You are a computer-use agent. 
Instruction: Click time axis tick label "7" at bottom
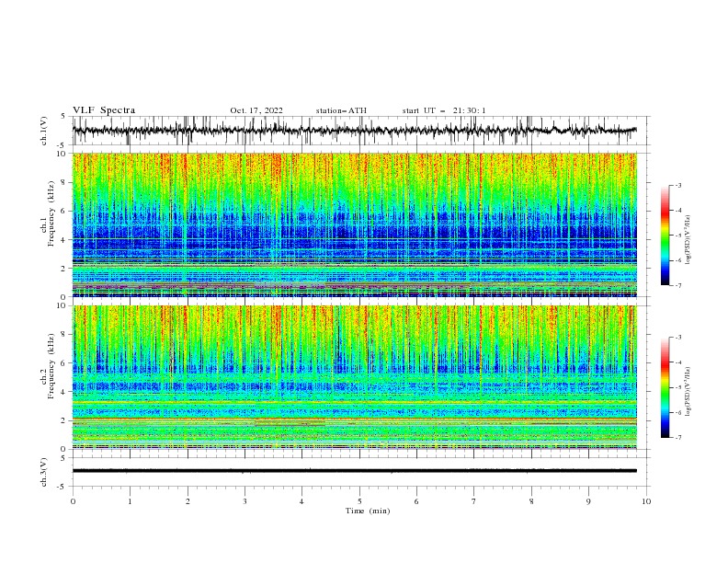[x=474, y=501]
